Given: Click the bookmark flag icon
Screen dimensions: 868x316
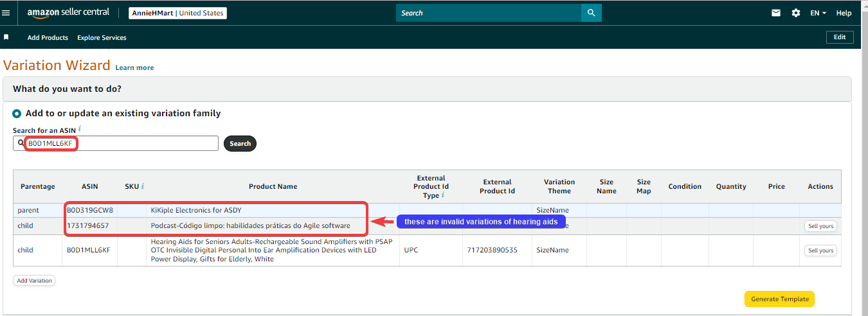Looking at the screenshot, I should coord(6,37).
